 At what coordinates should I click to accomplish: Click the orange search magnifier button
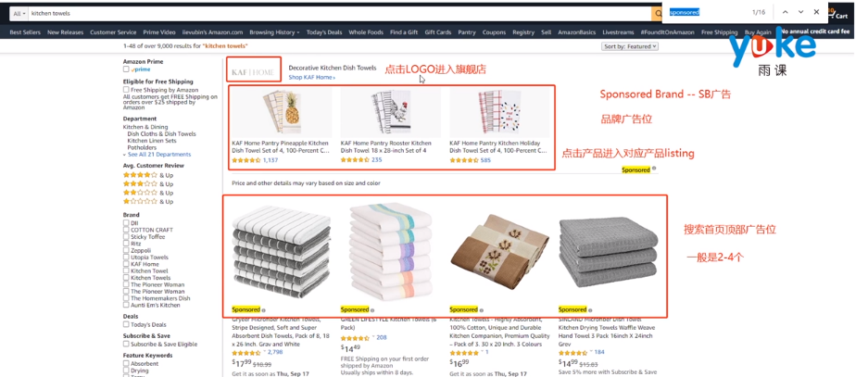tap(656, 13)
